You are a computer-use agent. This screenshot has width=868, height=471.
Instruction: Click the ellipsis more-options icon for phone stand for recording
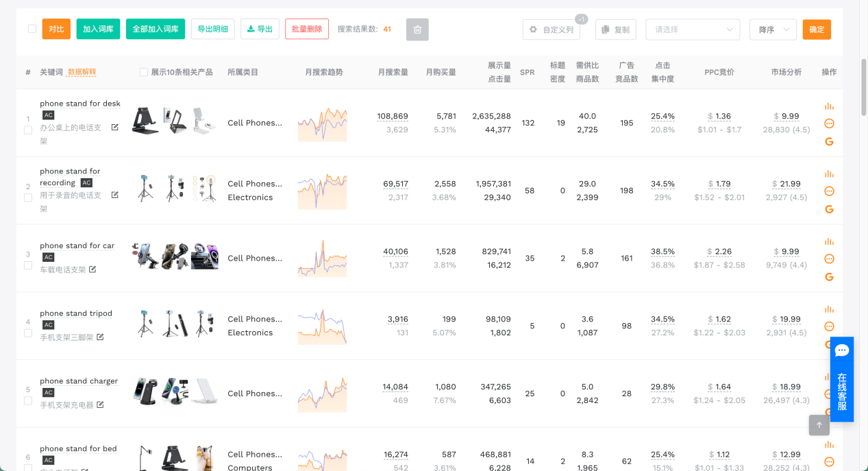click(829, 191)
